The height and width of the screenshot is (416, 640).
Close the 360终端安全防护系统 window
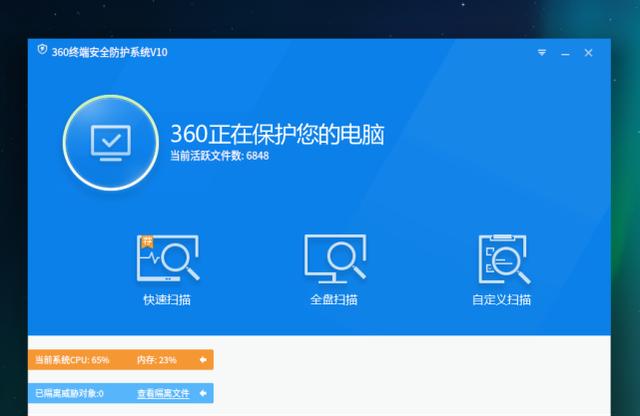coord(588,53)
